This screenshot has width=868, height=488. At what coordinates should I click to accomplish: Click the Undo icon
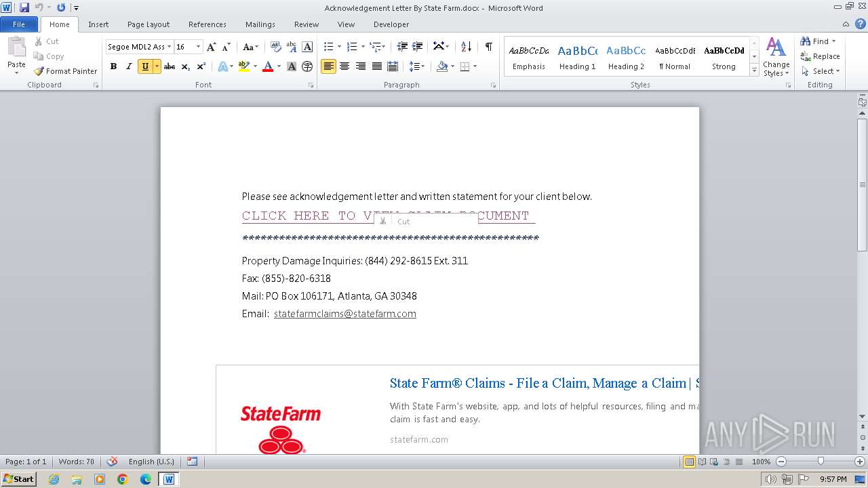click(39, 7)
